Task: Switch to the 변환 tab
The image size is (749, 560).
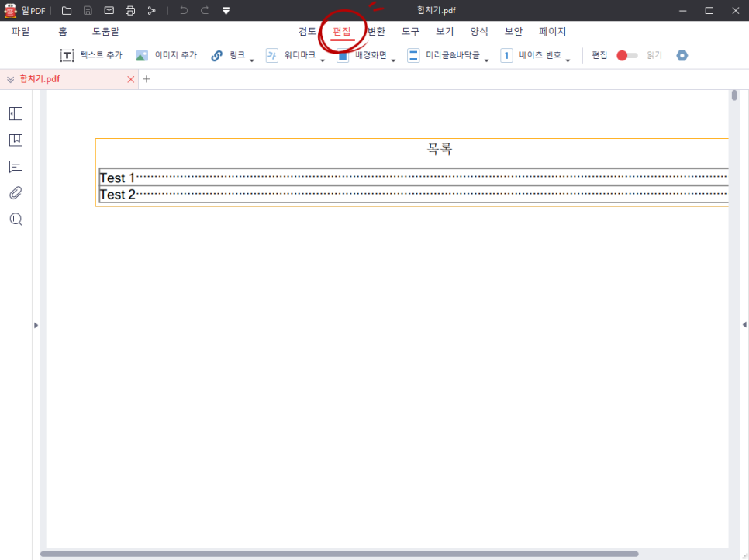Action: coord(376,32)
